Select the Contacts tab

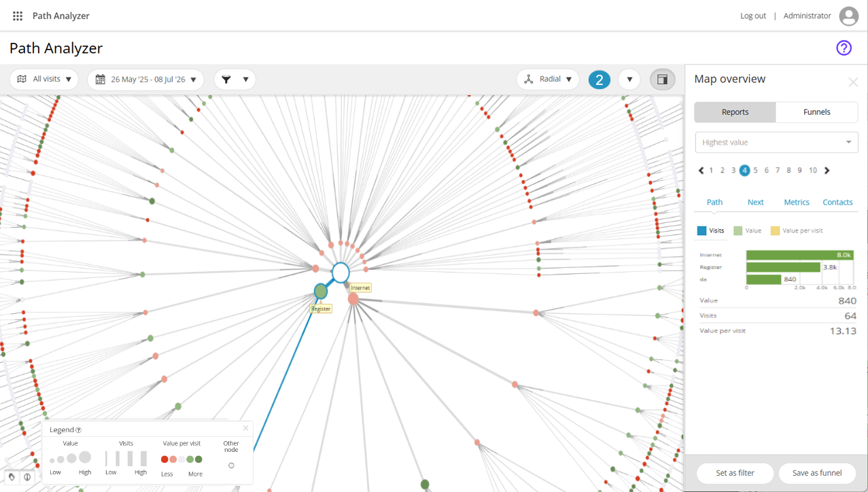click(x=837, y=203)
